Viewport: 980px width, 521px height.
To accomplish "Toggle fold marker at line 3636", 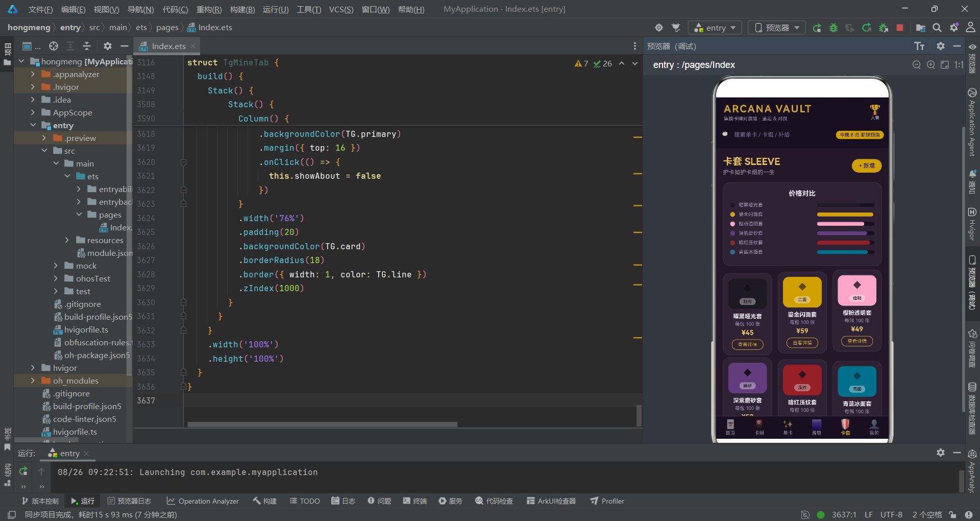I will (183, 387).
